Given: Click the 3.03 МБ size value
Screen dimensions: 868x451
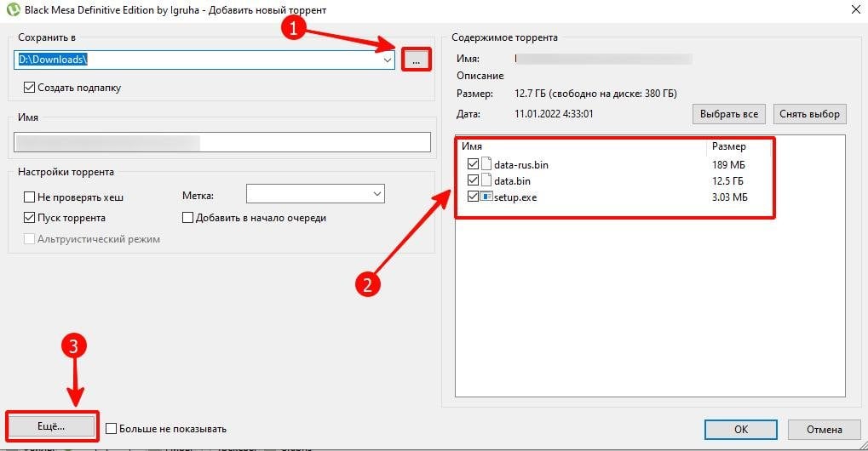Looking at the screenshot, I should pos(730,197).
